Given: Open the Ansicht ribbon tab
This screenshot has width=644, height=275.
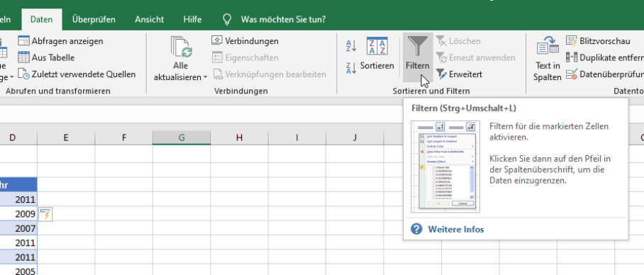Looking at the screenshot, I should (149, 19).
